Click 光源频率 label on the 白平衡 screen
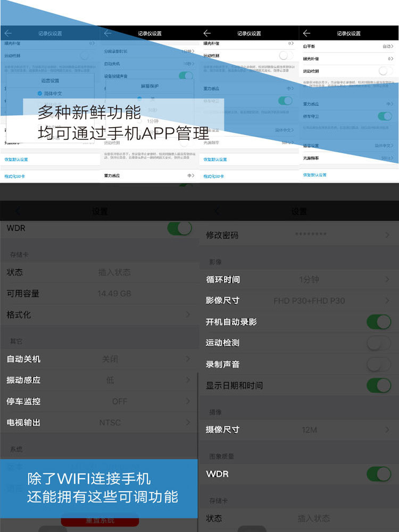 click(x=311, y=158)
